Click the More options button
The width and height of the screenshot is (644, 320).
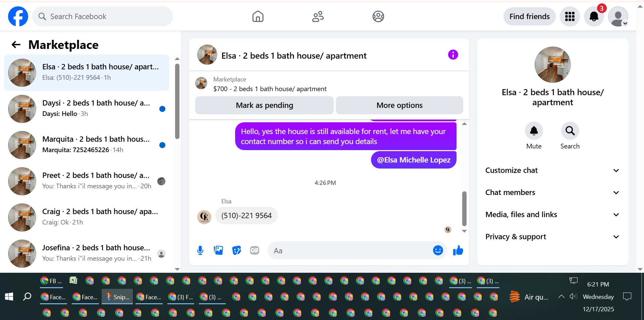[399, 105]
